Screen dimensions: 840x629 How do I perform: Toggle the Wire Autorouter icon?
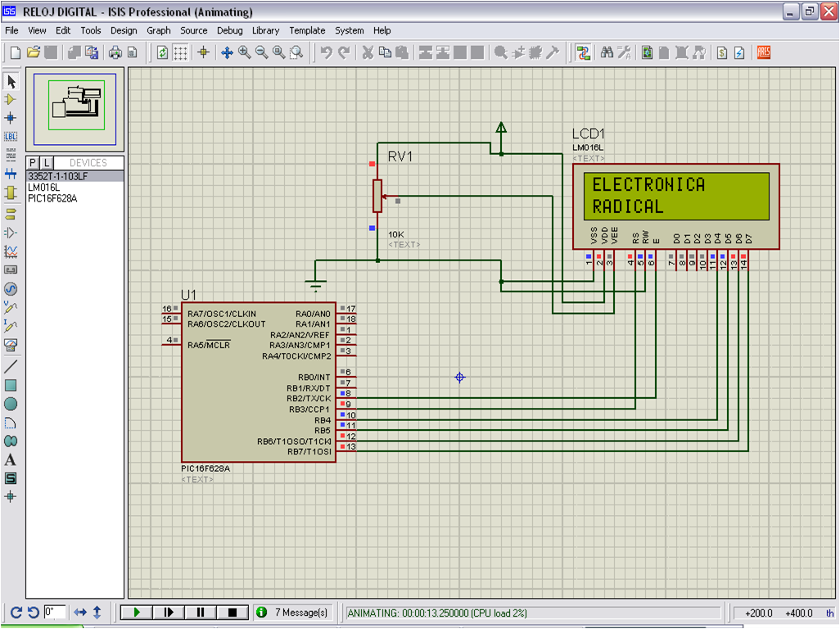tap(583, 52)
